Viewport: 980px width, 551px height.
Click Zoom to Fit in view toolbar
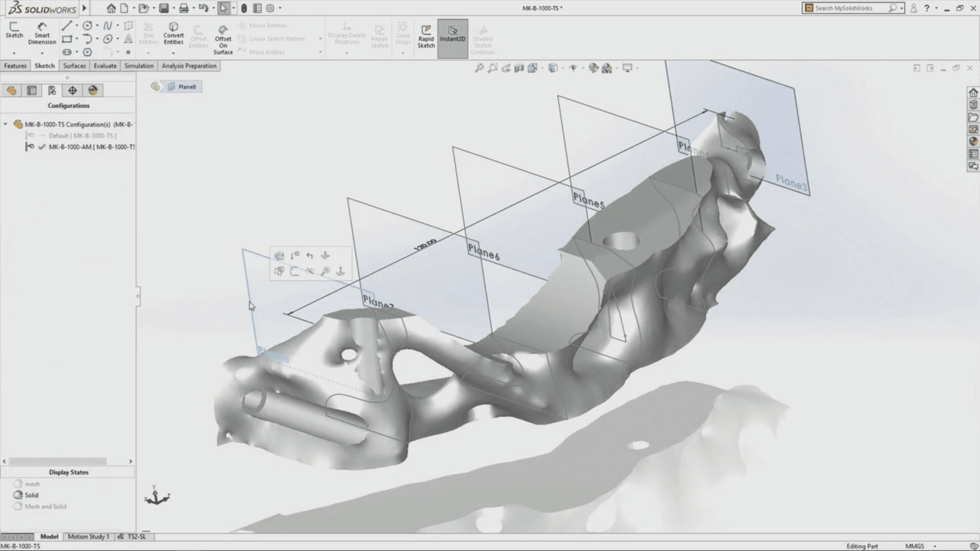tap(479, 68)
